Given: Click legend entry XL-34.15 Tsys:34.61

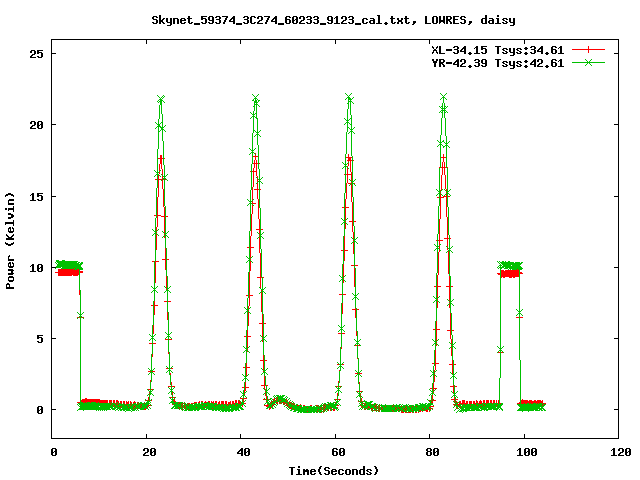Looking at the screenshot, I should (x=498, y=50).
